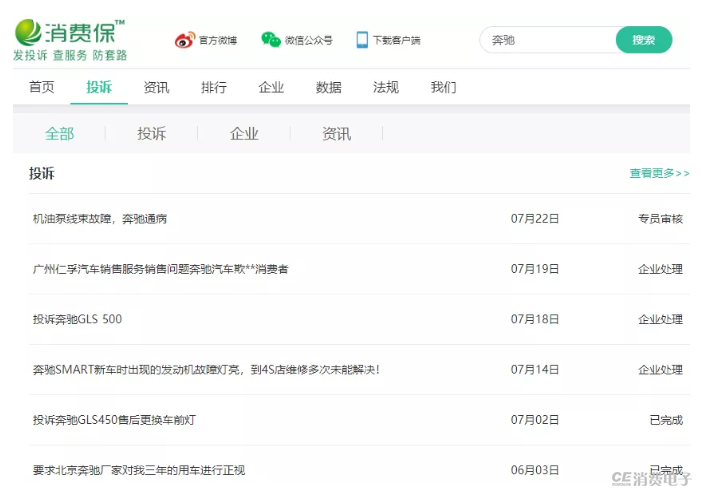Image resolution: width=702 pixels, height=496 pixels.
Task: Open the 官方微博 link
Action: coord(218,40)
